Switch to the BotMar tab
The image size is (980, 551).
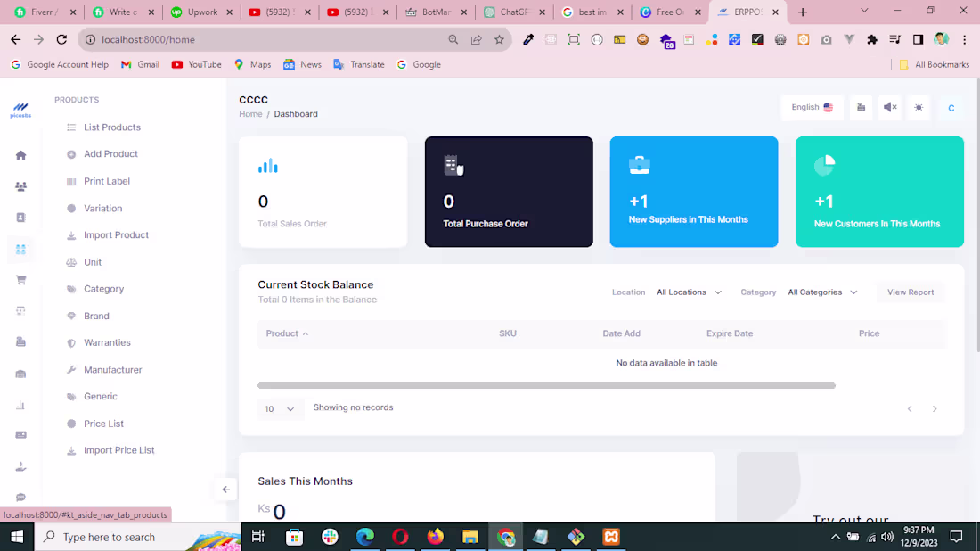436,12
